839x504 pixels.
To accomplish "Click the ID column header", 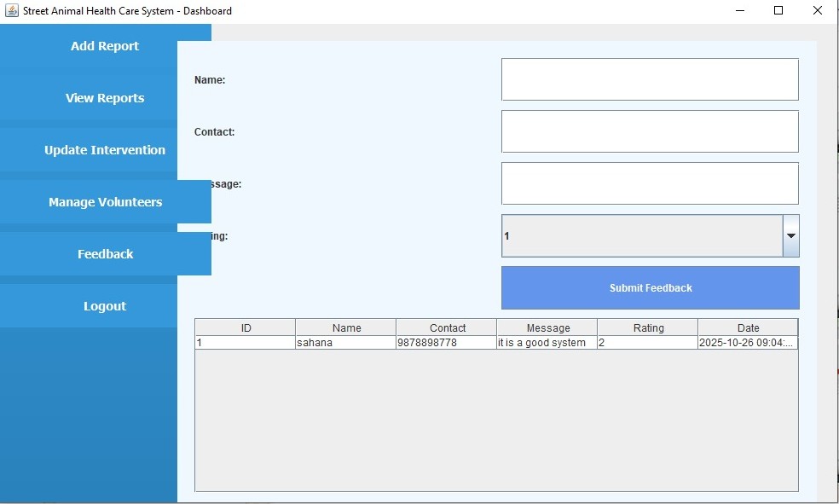I will pyautogui.click(x=244, y=327).
